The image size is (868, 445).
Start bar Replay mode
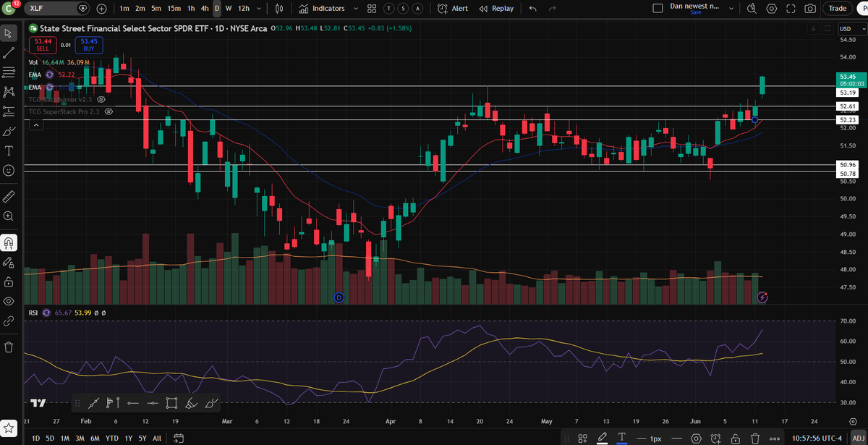(x=496, y=9)
